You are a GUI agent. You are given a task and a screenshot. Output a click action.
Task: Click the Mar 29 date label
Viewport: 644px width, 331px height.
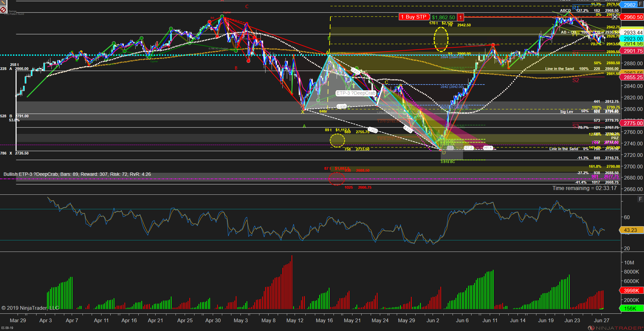click(18, 320)
